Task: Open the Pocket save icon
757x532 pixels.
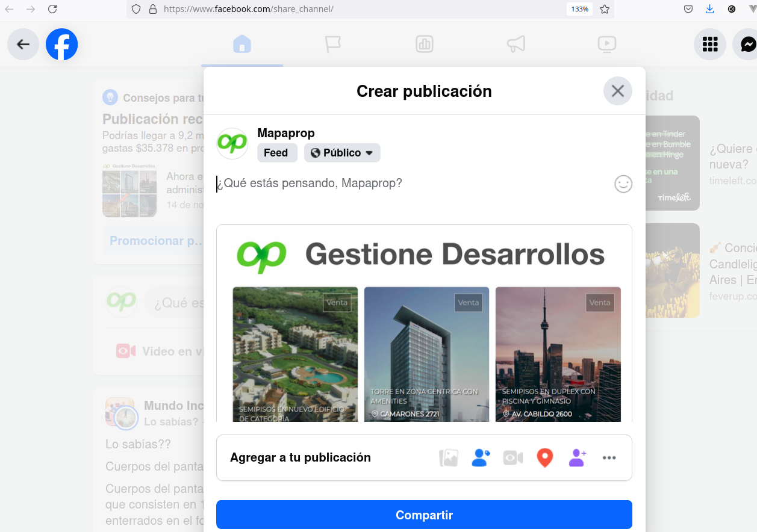Action: (x=688, y=9)
